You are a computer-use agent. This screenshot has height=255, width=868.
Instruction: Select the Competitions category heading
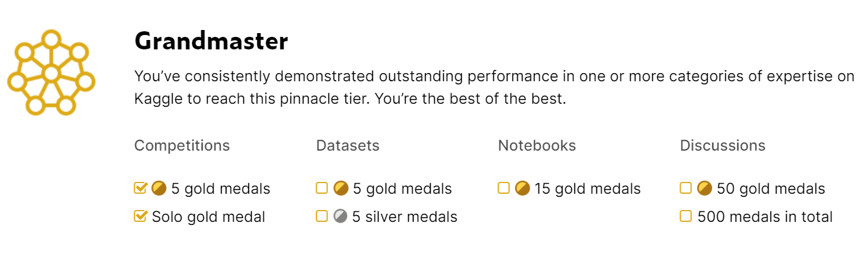click(x=182, y=146)
